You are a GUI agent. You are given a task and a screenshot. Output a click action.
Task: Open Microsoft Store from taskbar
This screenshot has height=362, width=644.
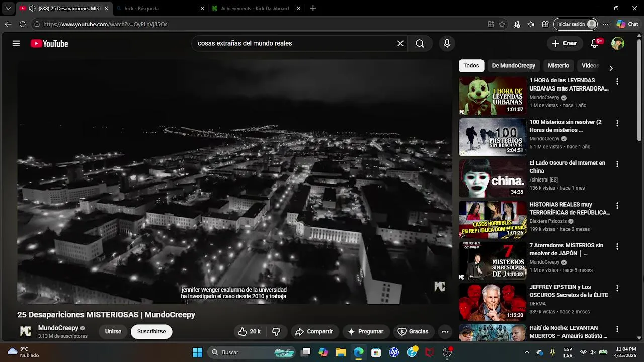(376, 352)
